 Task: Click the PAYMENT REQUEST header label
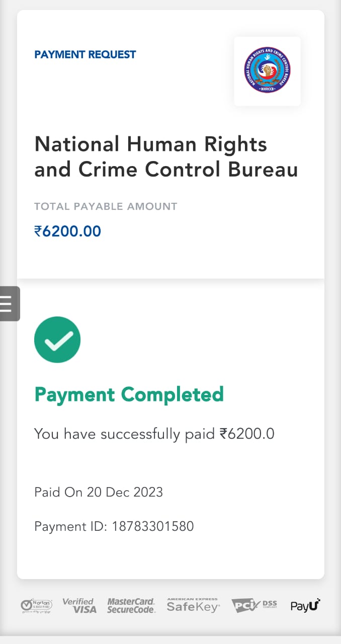point(85,54)
